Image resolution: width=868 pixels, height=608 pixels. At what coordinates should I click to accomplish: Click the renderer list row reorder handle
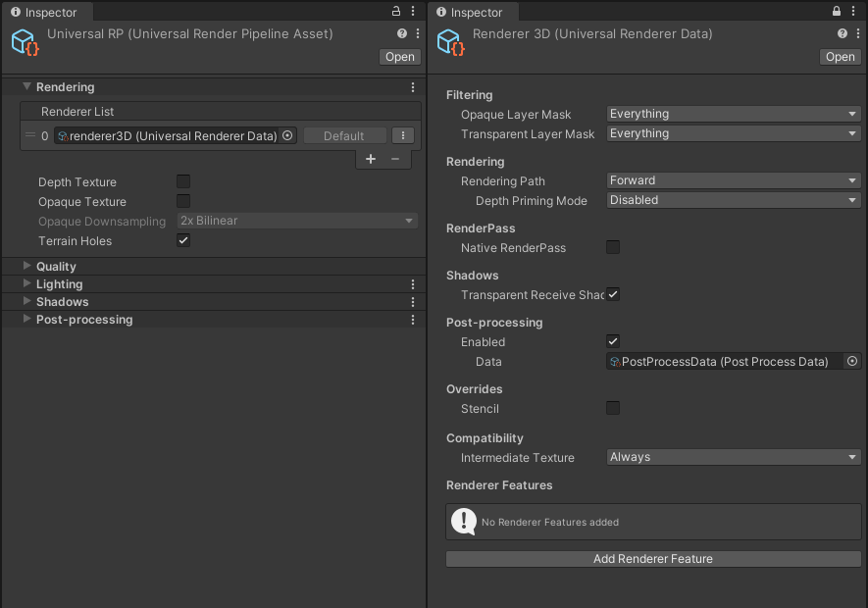click(30, 135)
